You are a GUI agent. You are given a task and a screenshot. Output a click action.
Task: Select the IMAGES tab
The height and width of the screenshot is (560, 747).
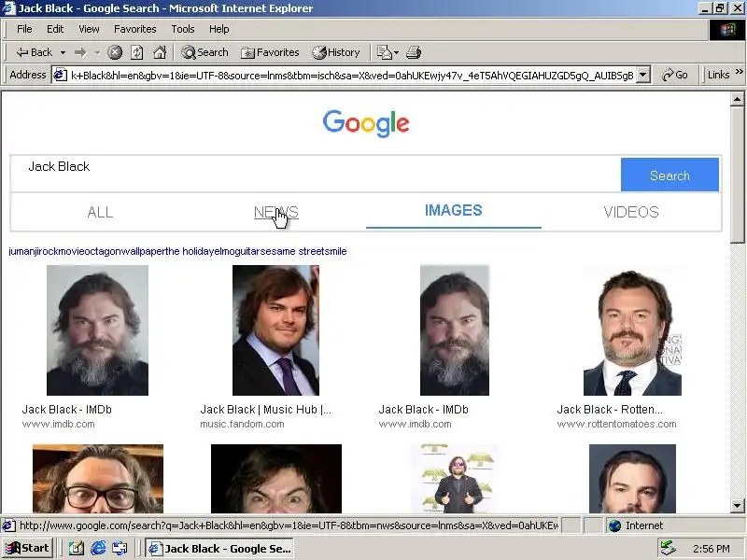click(454, 211)
